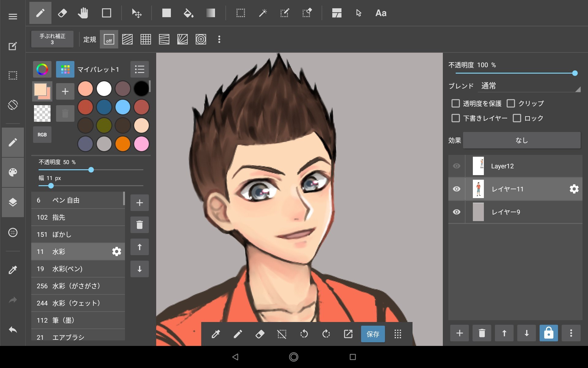Open the hamburger main menu
Image resolution: width=588 pixels, height=368 pixels.
(13, 17)
